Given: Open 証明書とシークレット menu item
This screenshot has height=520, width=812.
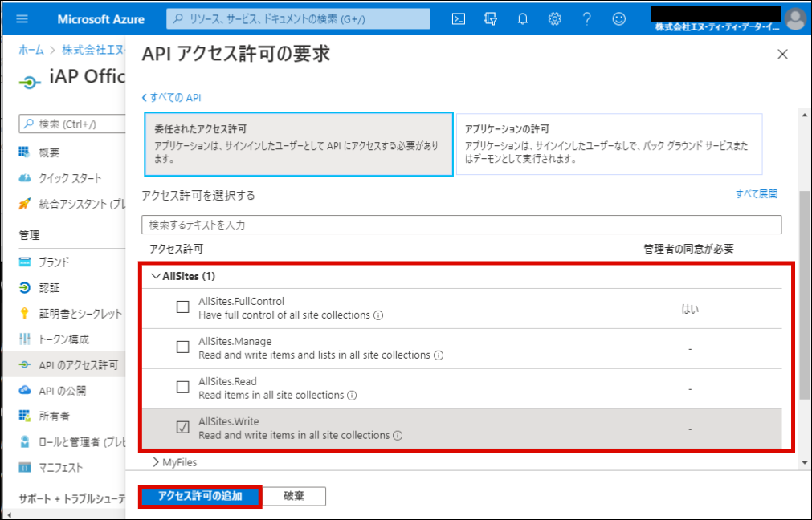Looking at the screenshot, I should tap(80, 314).
